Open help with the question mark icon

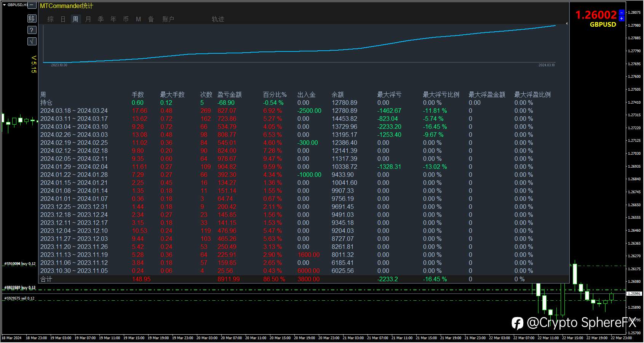pos(32,30)
